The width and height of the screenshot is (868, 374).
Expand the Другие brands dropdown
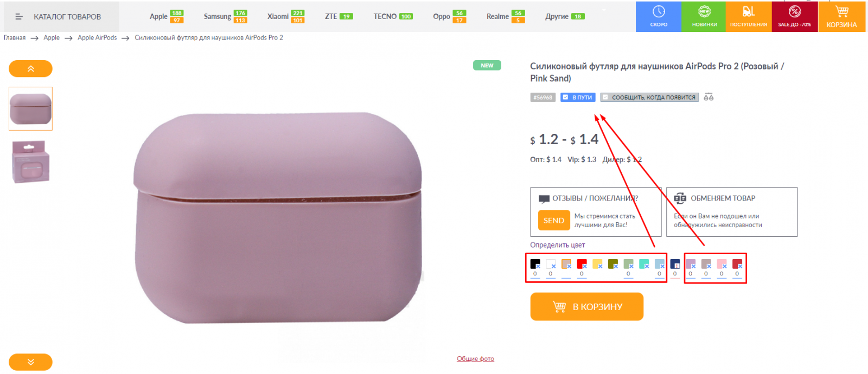[604, 10]
